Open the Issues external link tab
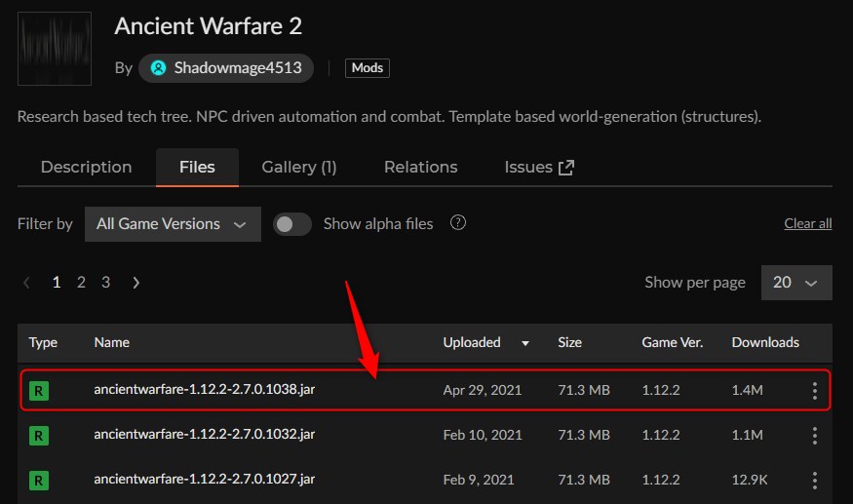 point(539,167)
